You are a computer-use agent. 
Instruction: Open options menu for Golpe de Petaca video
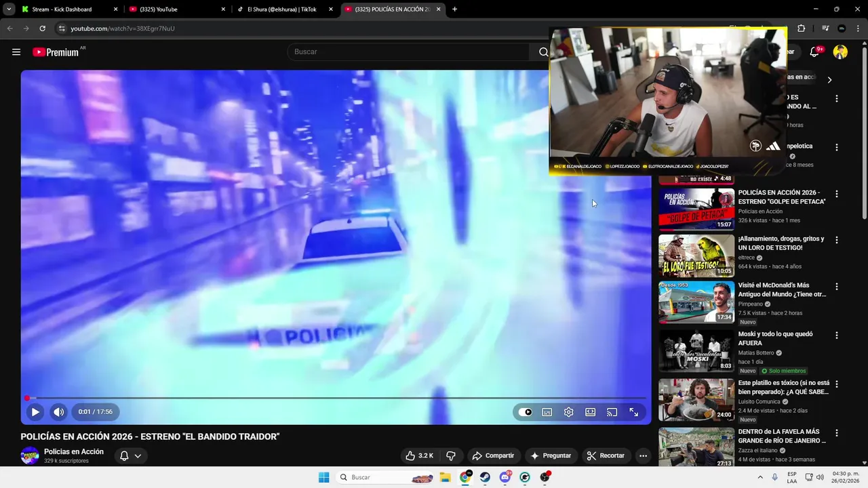(837, 194)
